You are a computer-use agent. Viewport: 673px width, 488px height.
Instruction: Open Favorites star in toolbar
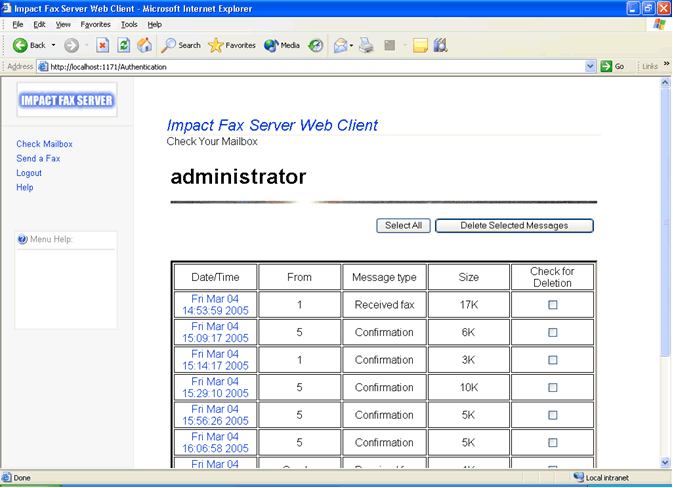[215, 45]
